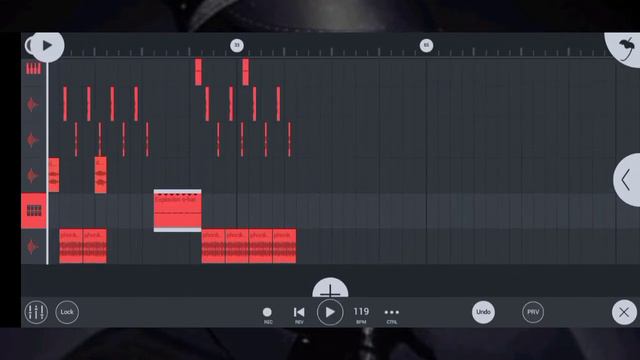Image resolution: width=640 pixels, height=360 pixels.
Task: Tap the Lock button
Action: coord(67,312)
